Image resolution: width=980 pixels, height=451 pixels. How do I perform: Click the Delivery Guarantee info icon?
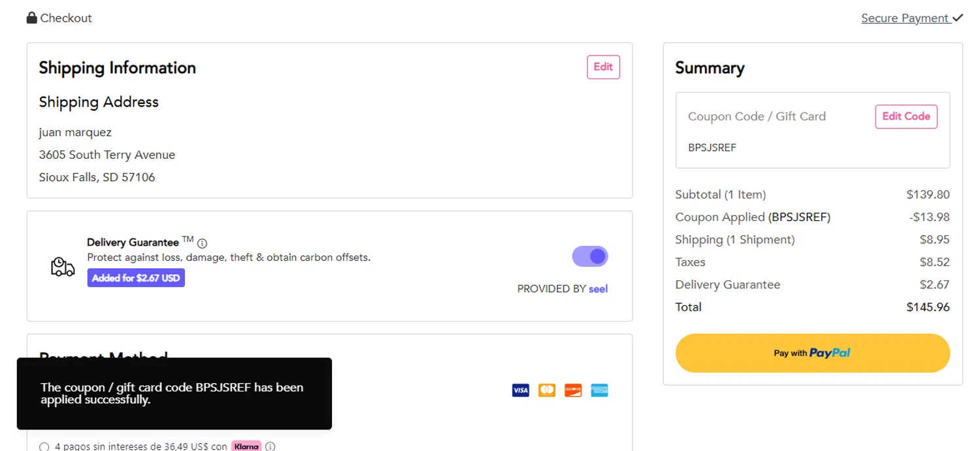(x=203, y=243)
